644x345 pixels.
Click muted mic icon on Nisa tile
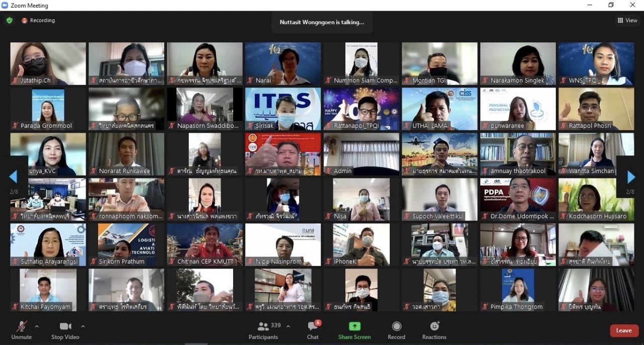[x=328, y=216]
